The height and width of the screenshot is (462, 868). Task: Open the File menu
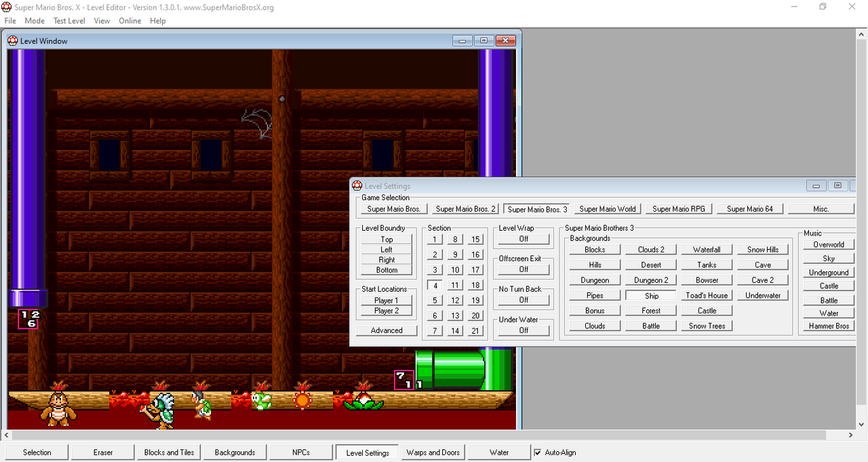pos(10,21)
